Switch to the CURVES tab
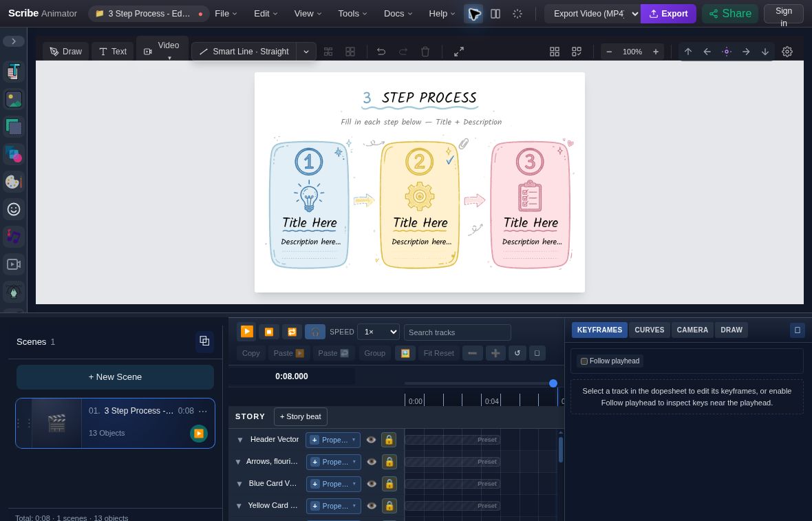 coord(650,330)
